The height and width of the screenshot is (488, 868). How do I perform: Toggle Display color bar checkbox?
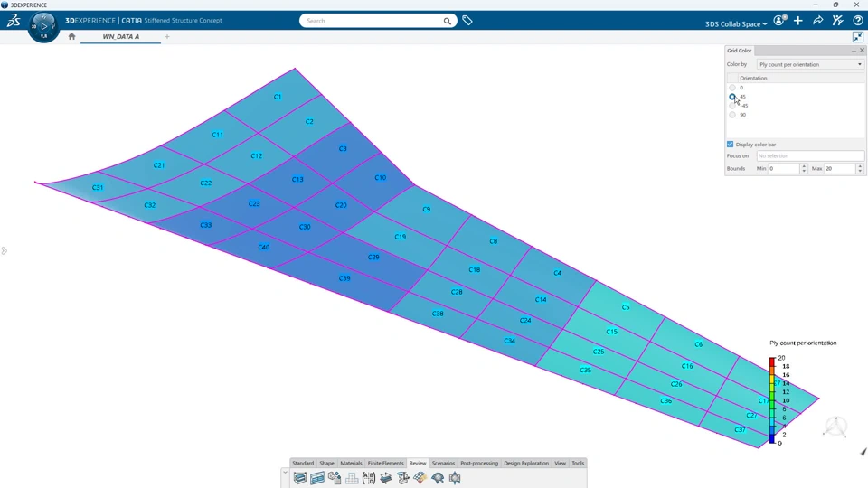pos(731,145)
